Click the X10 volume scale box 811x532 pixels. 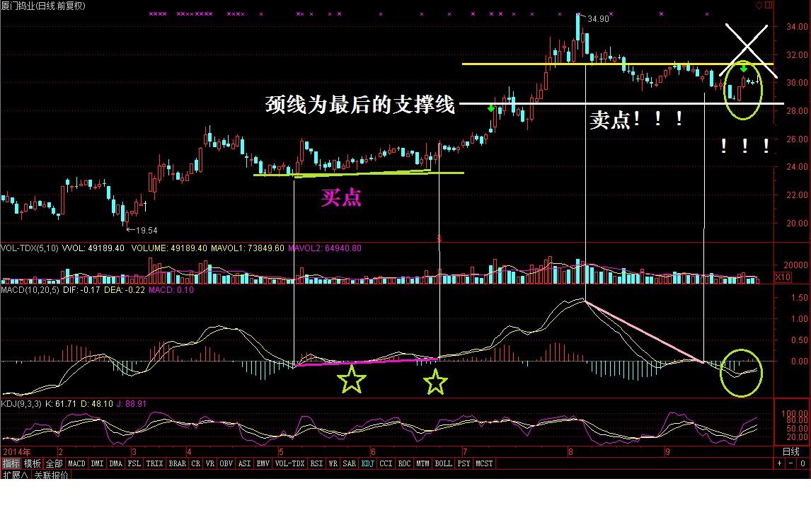(783, 277)
